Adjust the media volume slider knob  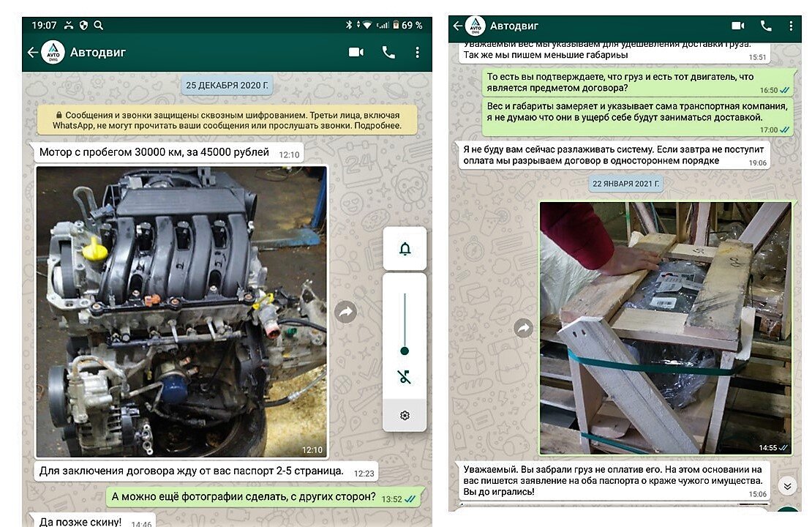(x=405, y=351)
